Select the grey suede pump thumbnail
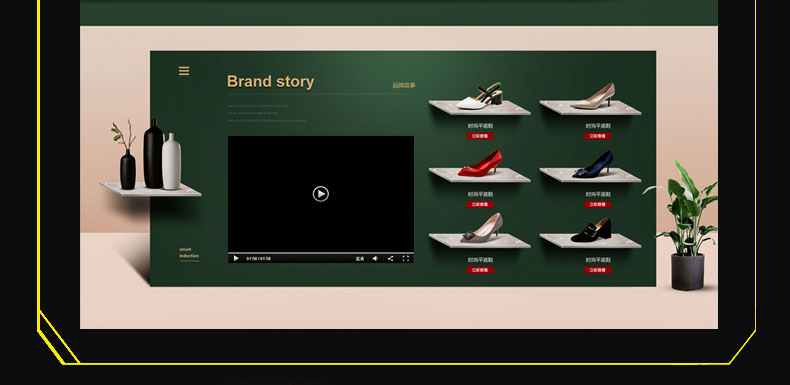The height and width of the screenshot is (385, 790). pyautogui.click(x=482, y=228)
